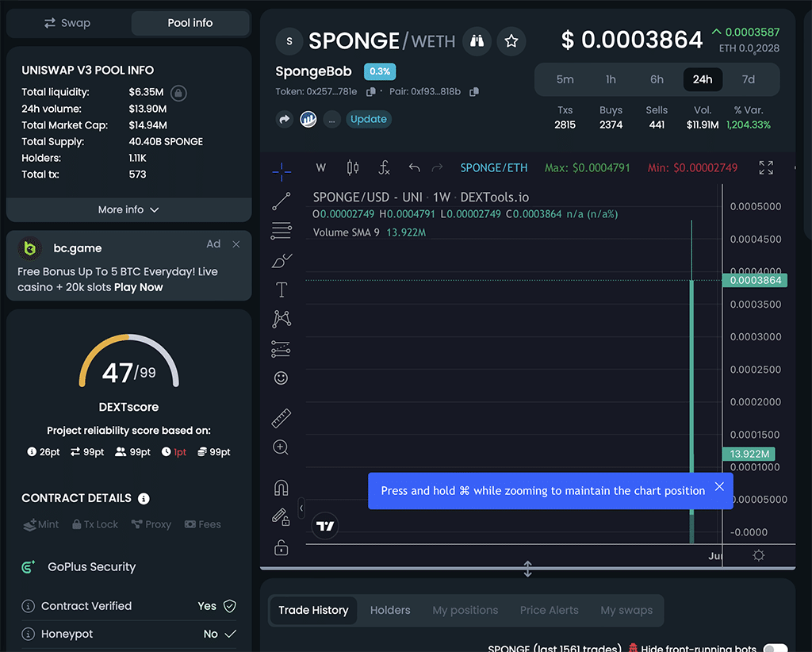Screen dimensions: 812x652
Task: Open the Fibonacci lines tool
Action: (x=282, y=231)
